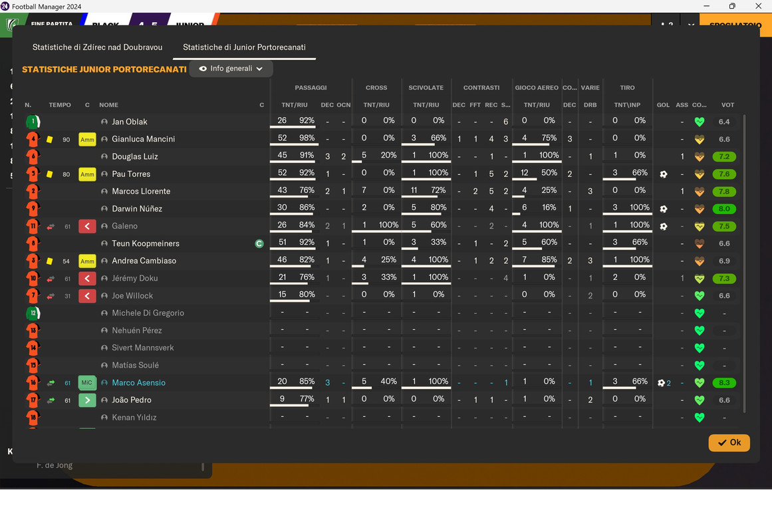Click the green MiC badge for Marco Asensio

(87, 383)
